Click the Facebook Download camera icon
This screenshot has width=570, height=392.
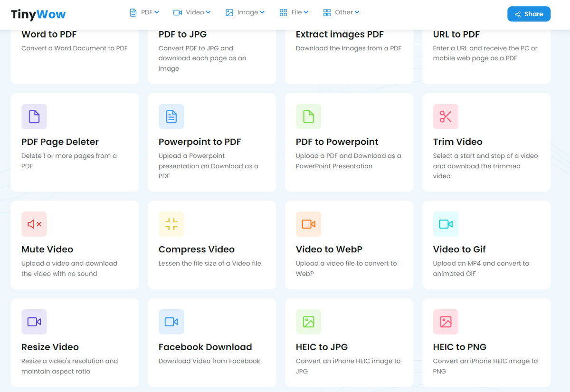point(171,322)
